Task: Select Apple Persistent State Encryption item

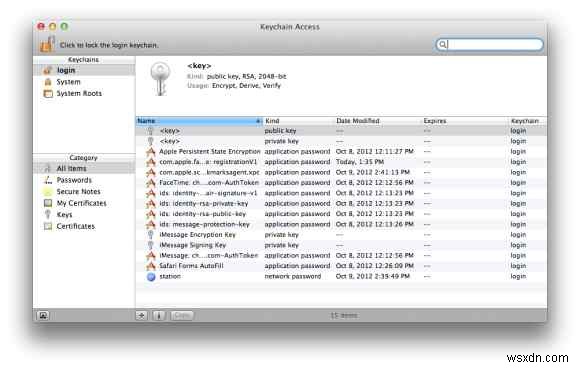Action: click(341, 151)
